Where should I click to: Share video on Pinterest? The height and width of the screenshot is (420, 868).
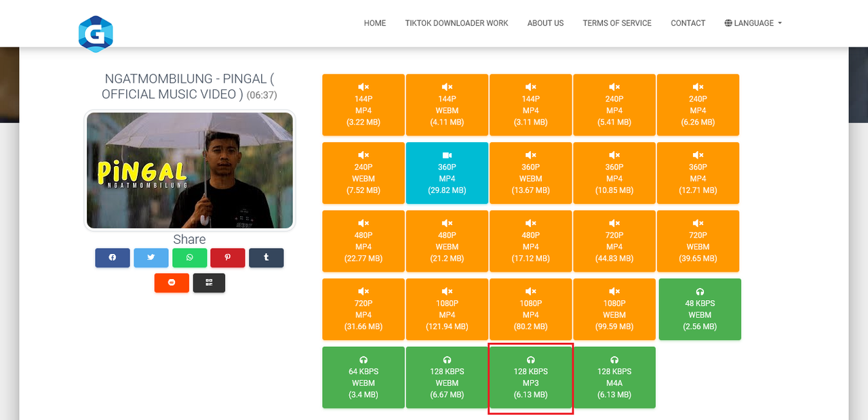tap(228, 257)
